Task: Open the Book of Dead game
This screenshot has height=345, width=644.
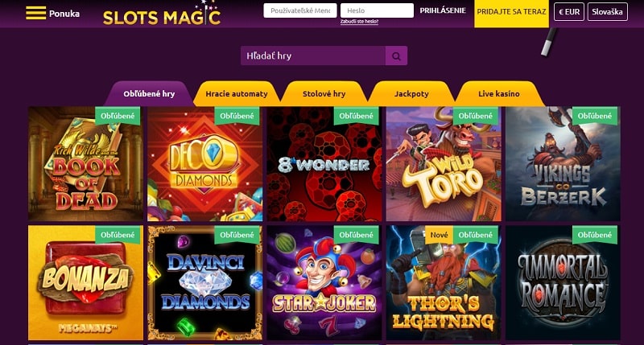Action: pyautogui.click(x=86, y=164)
